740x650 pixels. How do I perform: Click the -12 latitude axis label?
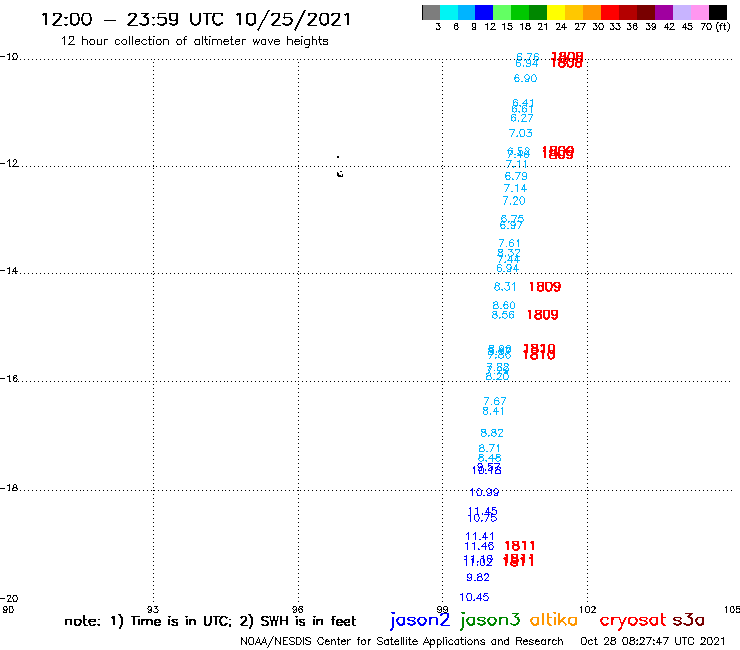(x=9, y=163)
